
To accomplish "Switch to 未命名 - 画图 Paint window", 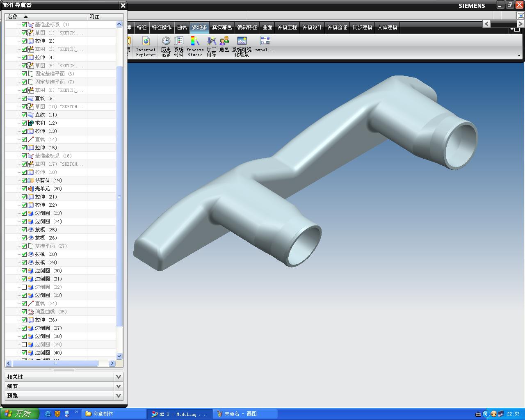I will 245,414.
